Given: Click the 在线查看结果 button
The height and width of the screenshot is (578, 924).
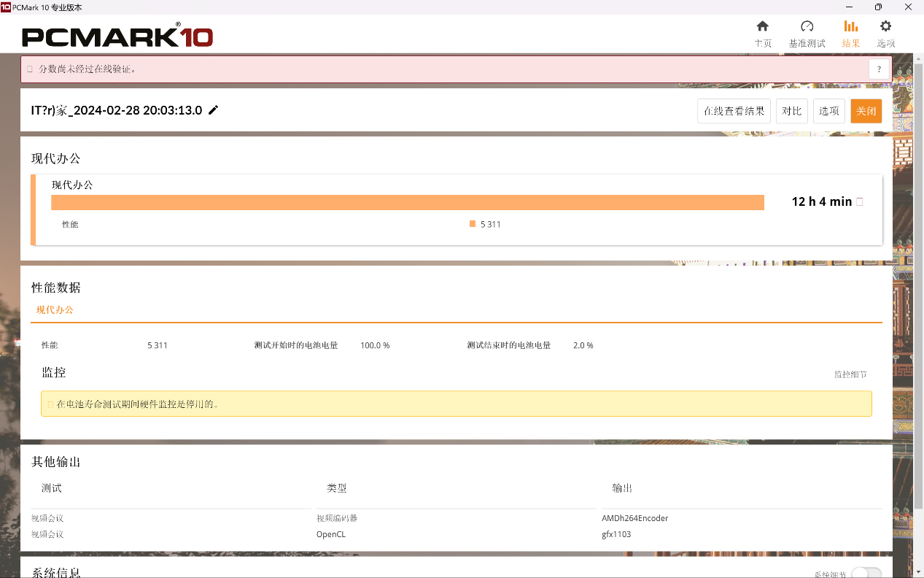Looking at the screenshot, I should pos(734,111).
